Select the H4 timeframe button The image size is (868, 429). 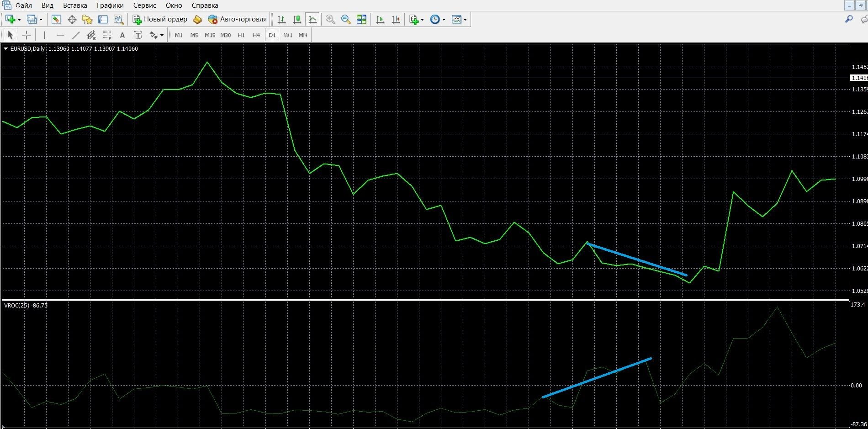point(256,35)
